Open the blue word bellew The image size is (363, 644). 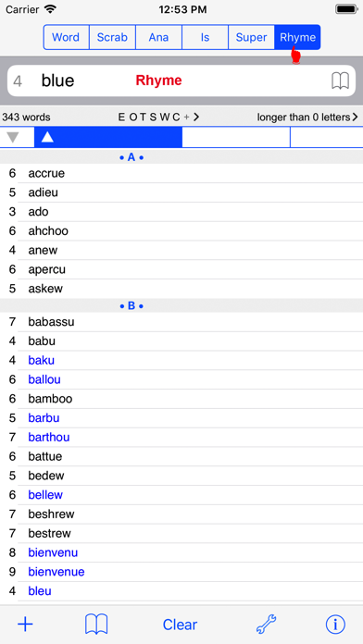coord(45,495)
